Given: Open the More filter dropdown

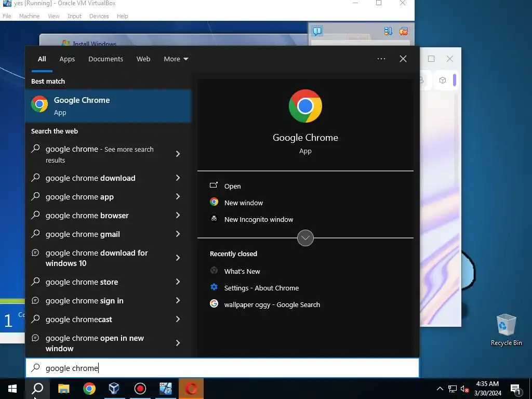Looking at the screenshot, I should [x=176, y=59].
